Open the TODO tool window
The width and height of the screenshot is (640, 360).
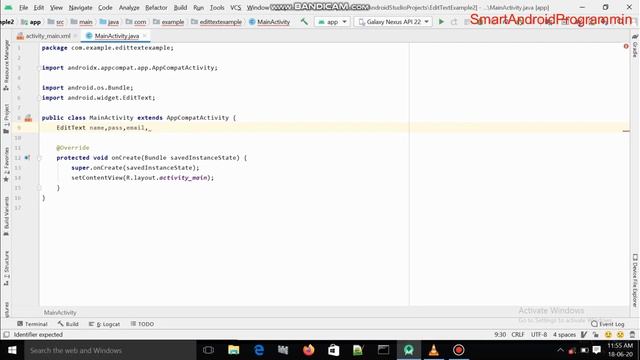point(142,324)
